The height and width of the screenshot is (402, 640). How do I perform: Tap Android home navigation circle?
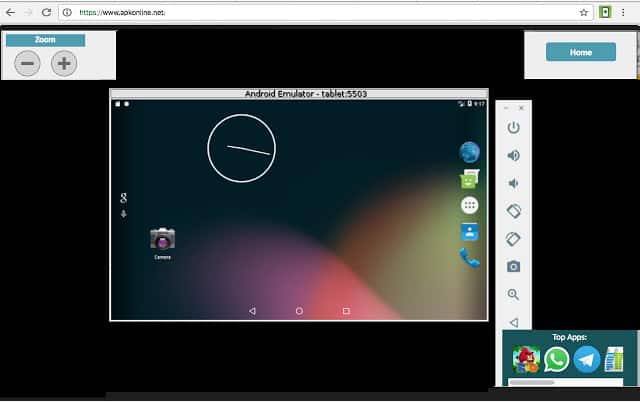click(x=299, y=311)
